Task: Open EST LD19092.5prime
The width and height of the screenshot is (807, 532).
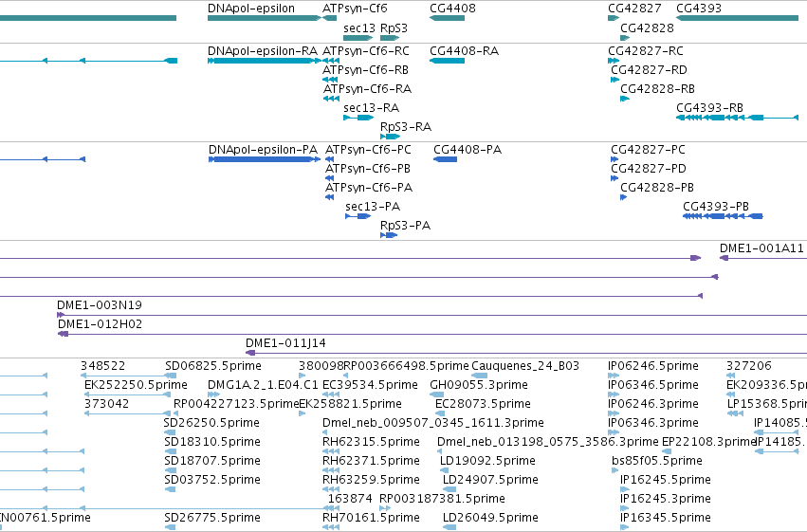Action: pyautogui.click(x=487, y=462)
